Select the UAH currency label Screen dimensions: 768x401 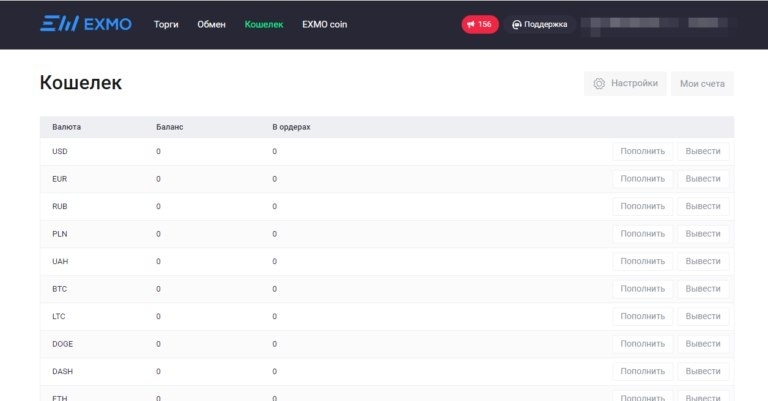[60, 261]
